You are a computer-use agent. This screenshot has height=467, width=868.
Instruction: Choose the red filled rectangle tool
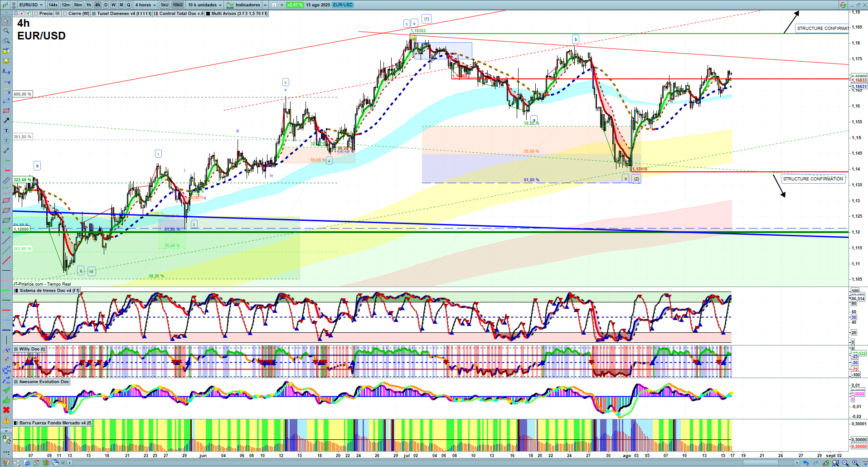pos(6,111)
